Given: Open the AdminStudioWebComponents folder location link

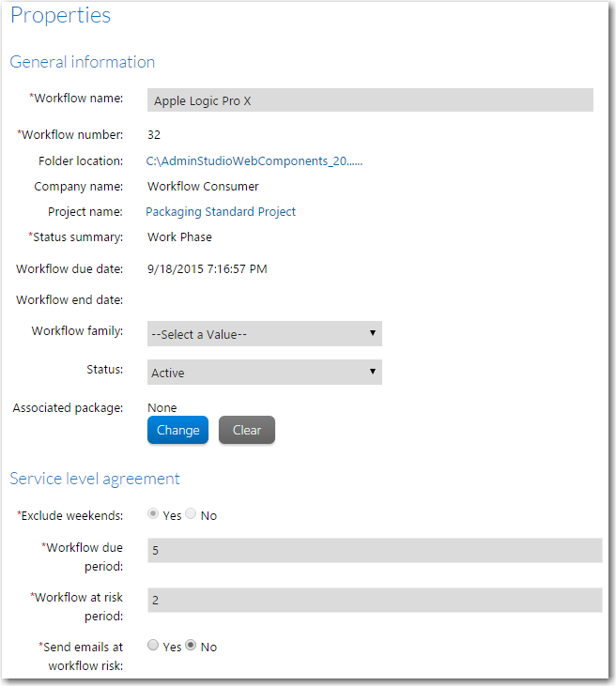Looking at the screenshot, I should coord(254,161).
